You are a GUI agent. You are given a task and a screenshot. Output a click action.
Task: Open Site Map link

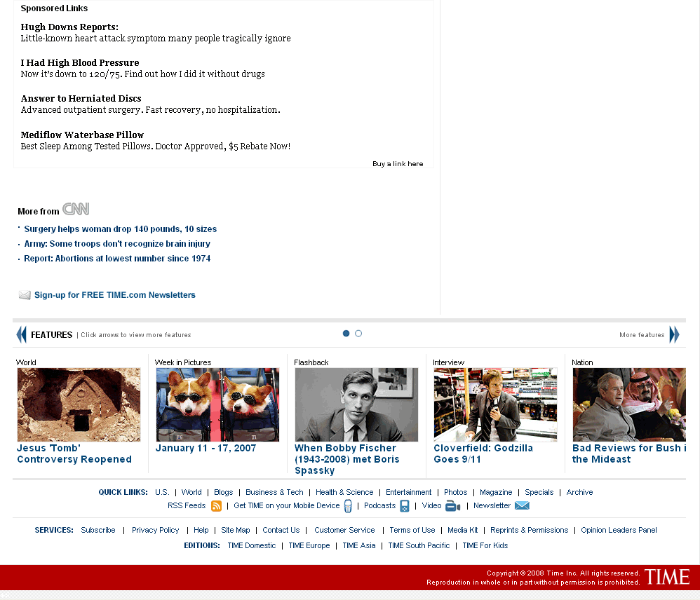tap(235, 530)
